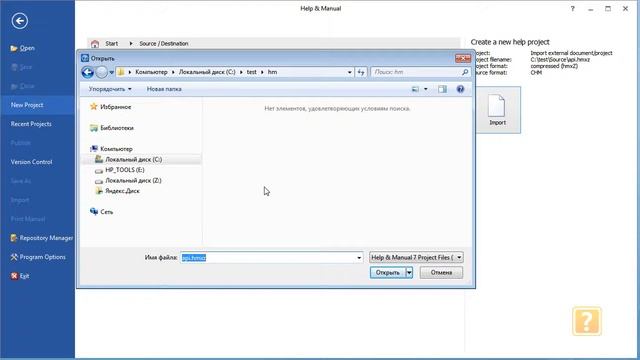Image resolution: width=640 pixels, height=360 pixels.
Task: Open Recent Projects in sidebar
Action: point(31,124)
